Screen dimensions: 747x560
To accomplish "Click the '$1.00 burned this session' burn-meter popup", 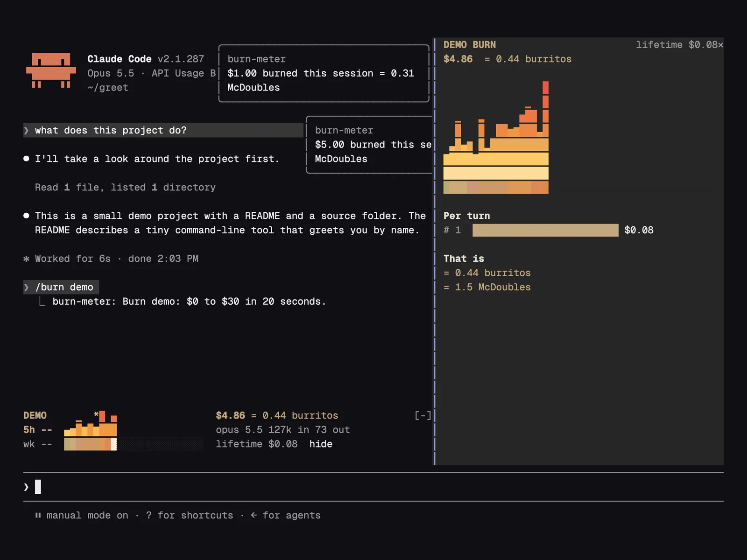I will coord(324,73).
